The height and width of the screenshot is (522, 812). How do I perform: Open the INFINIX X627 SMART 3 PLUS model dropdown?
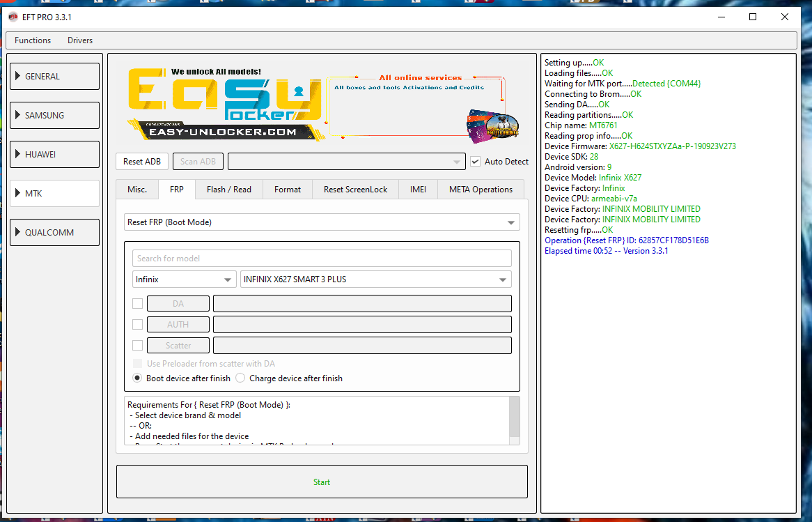point(376,279)
